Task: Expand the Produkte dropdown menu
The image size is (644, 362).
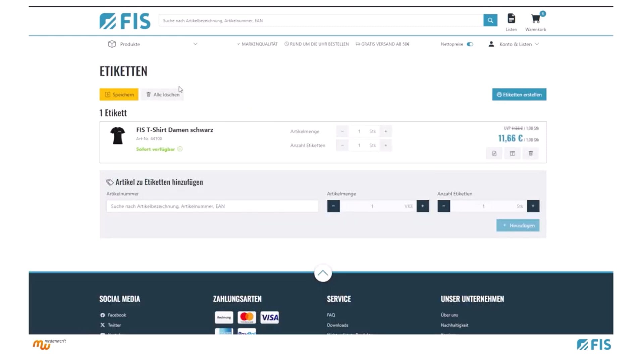Action: (195, 44)
